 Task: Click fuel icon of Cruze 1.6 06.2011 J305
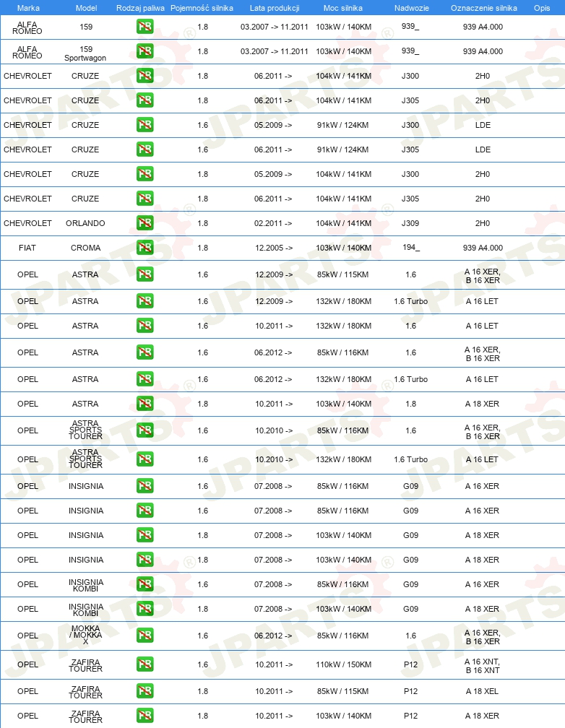pyautogui.click(x=145, y=149)
